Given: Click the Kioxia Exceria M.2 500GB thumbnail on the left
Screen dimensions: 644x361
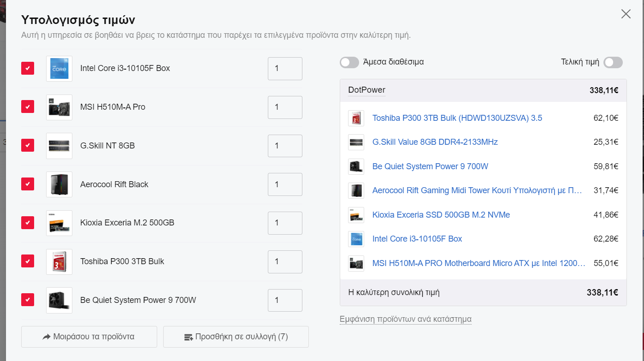Looking at the screenshot, I should (59, 223).
